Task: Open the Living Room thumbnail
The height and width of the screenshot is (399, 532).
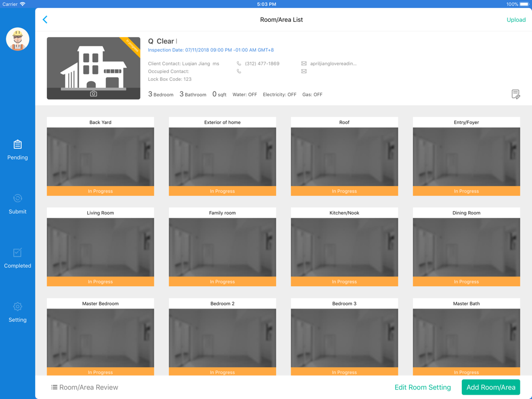Action: pyautogui.click(x=101, y=247)
